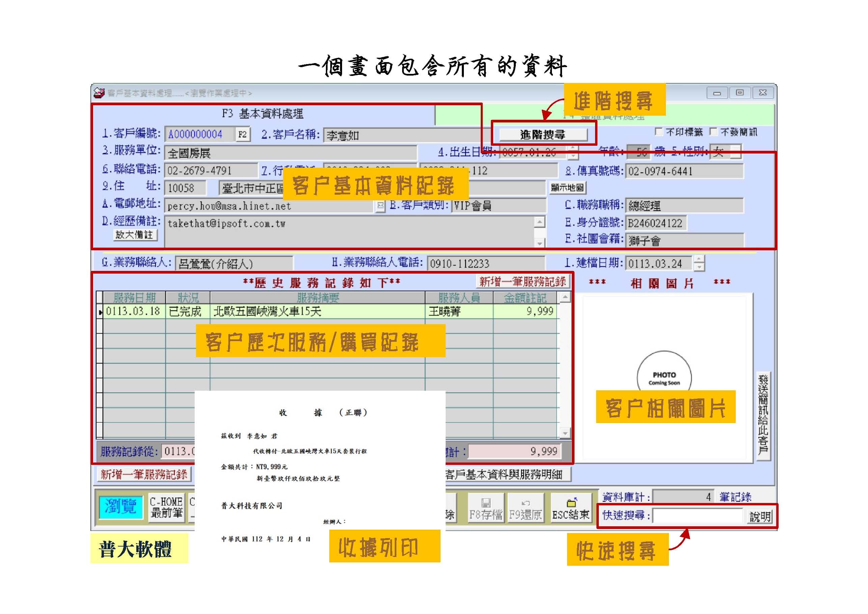Click the 發送簡訊給此客戶 vertical button

[763, 416]
